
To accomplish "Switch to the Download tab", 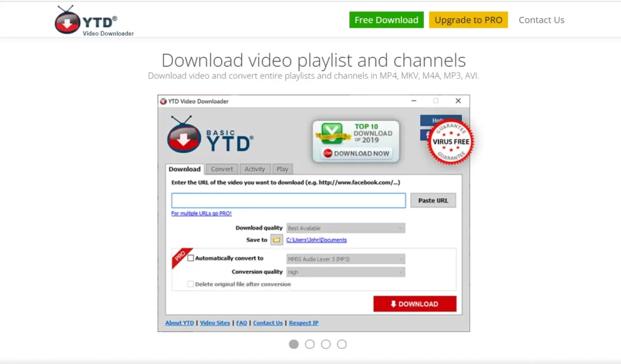I will click(184, 169).
